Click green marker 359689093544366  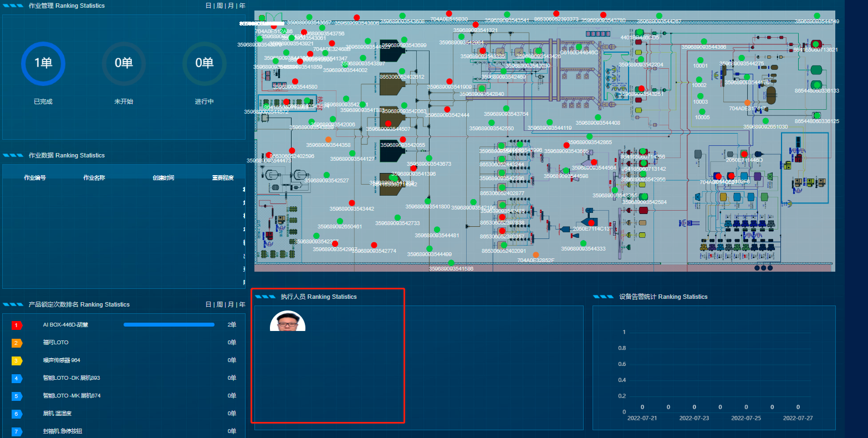[x=703, y=41]
